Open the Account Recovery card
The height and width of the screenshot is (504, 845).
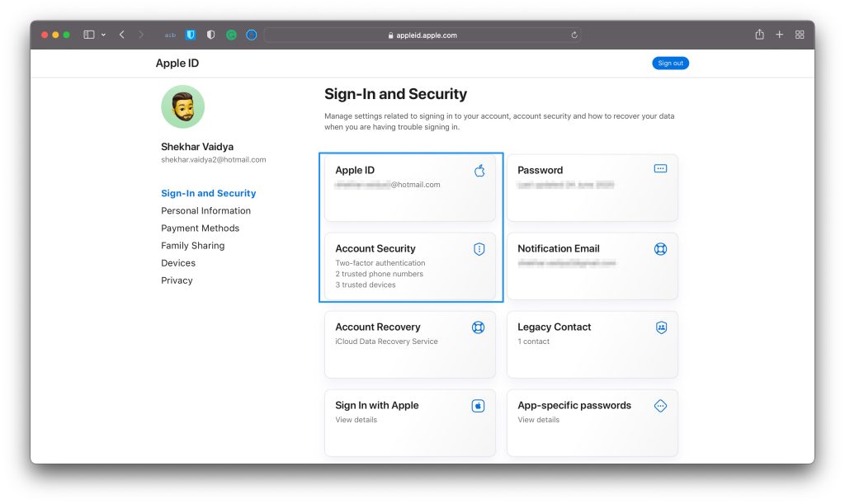(410, 345)
